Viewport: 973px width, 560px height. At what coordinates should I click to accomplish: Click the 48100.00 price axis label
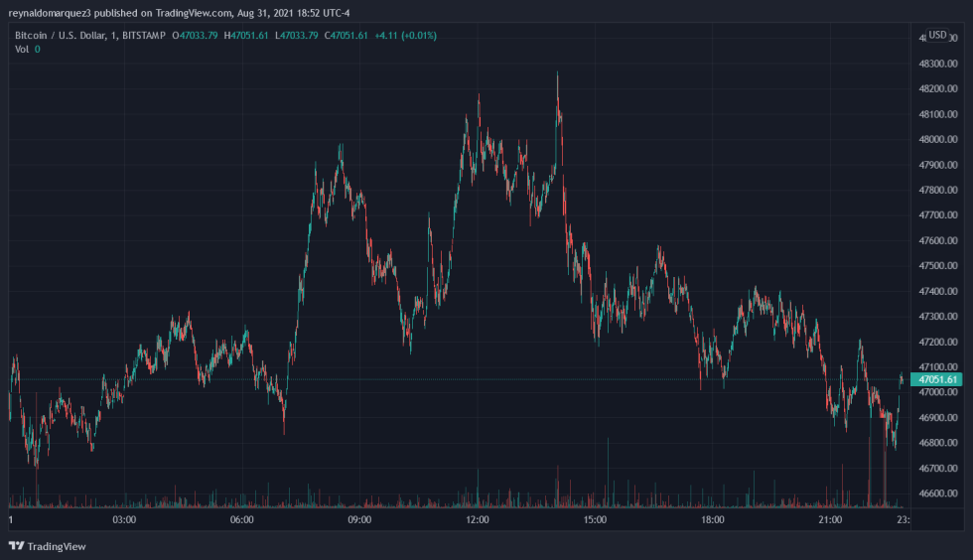(x=937, y=114)
